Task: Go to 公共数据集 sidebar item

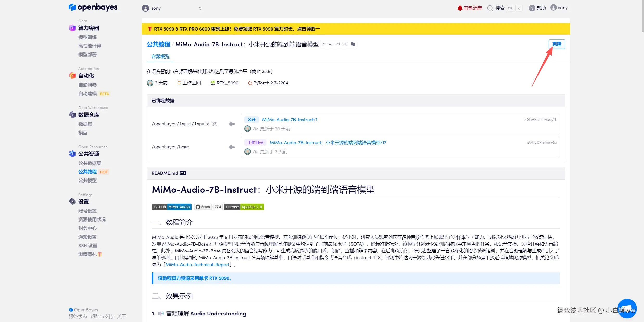Action: click(x=90, y=163)
